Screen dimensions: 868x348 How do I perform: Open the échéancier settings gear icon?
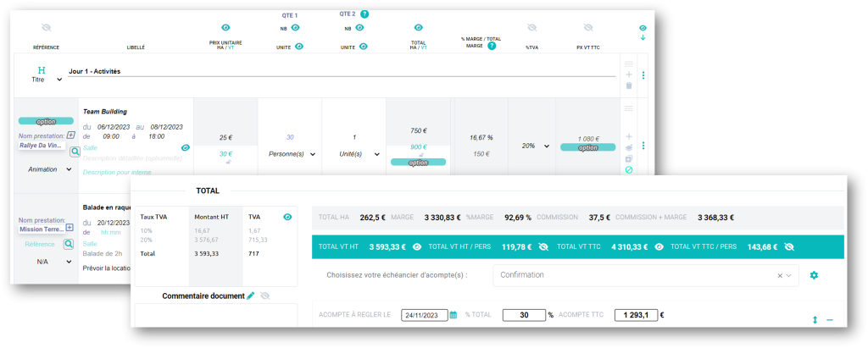814,275
